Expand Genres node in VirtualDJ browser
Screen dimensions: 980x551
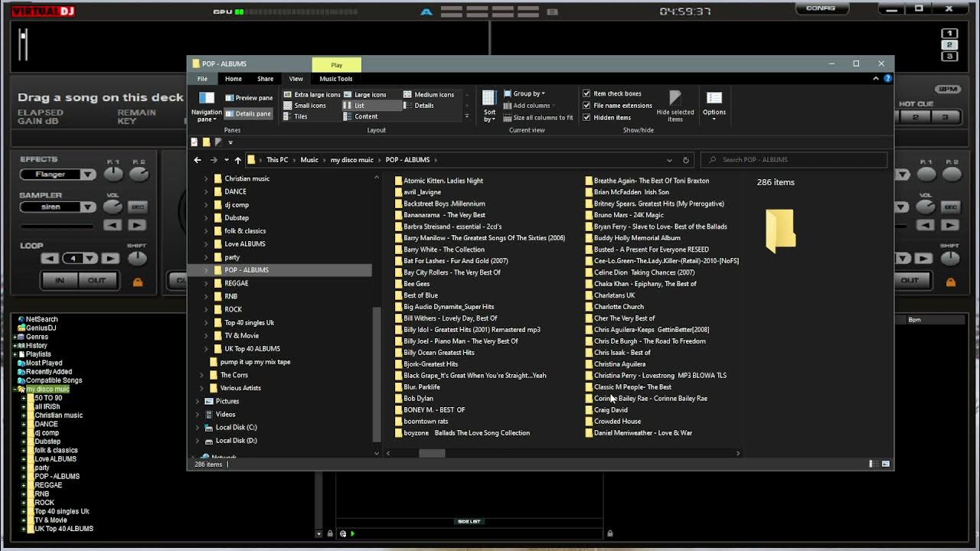[x=15, y=337]
